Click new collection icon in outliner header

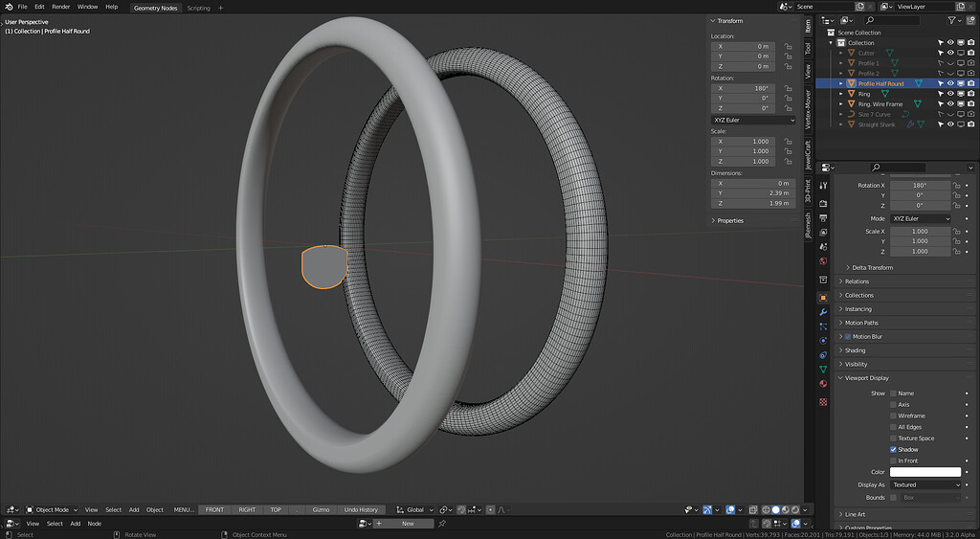coord(970,21)
